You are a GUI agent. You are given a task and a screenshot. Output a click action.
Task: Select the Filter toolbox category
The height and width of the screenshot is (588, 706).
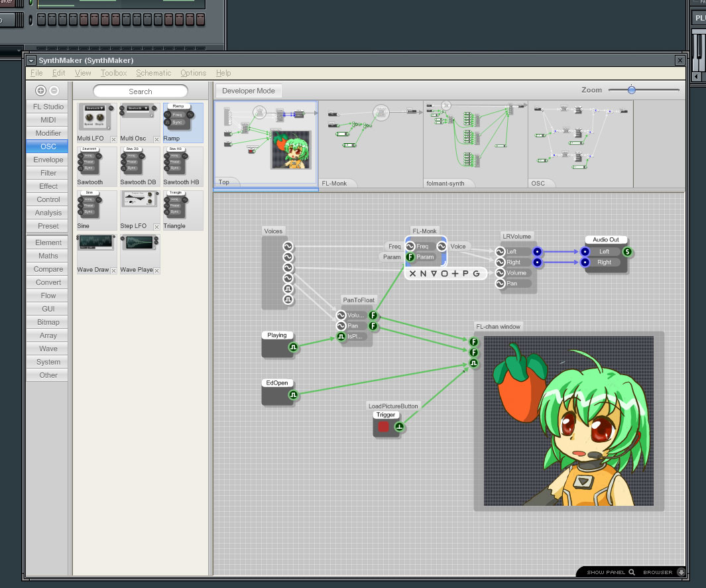click(x=47, y=173)
